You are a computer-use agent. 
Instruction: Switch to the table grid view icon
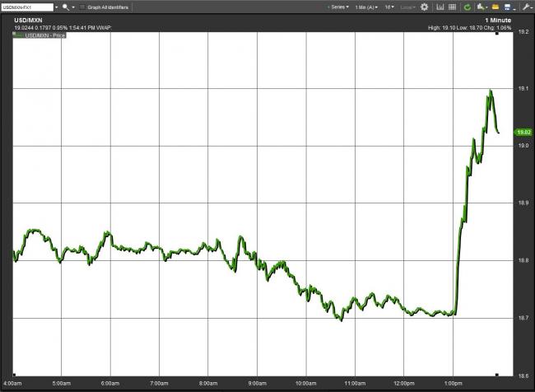coord(454,7)
